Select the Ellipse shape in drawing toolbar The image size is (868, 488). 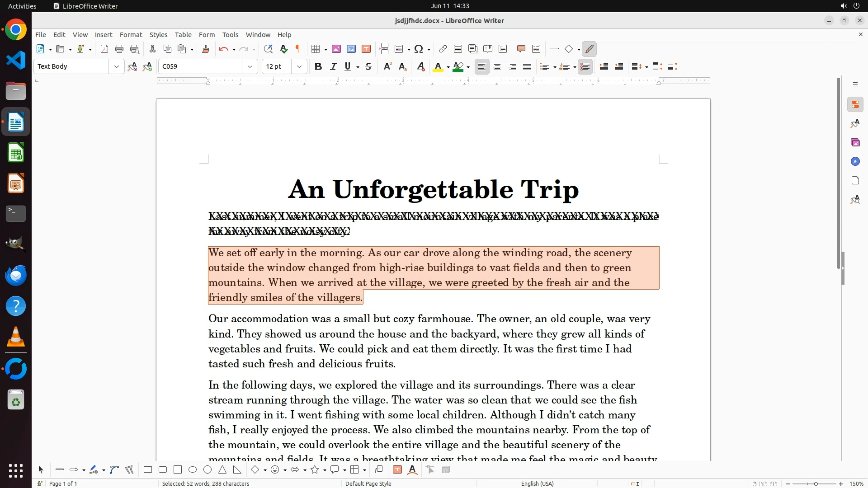tap(193, 470)
